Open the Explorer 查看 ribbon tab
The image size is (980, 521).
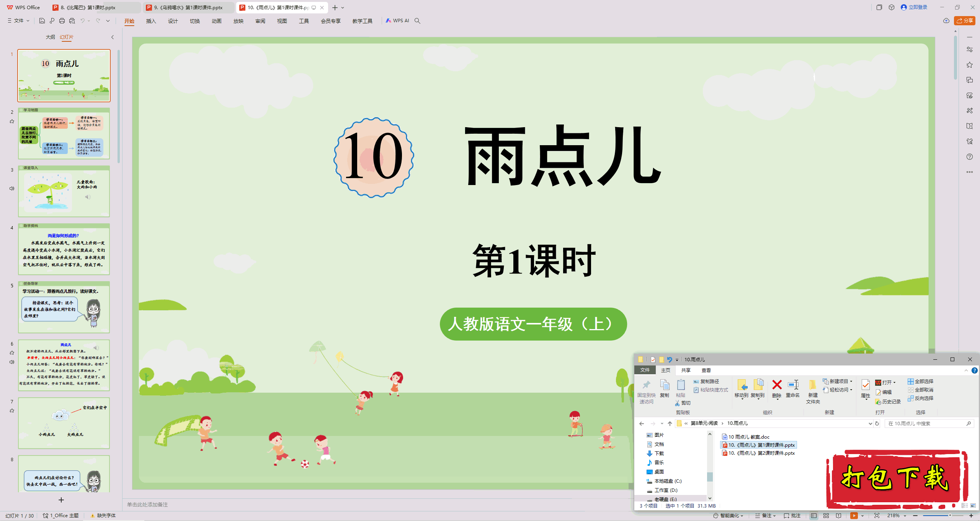pyautogui.click(x=706, y=370)
